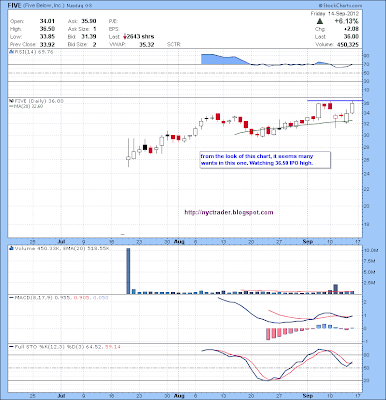Click the blue resistance line at IPO high

pyautogui.click(x=335, y=100)
